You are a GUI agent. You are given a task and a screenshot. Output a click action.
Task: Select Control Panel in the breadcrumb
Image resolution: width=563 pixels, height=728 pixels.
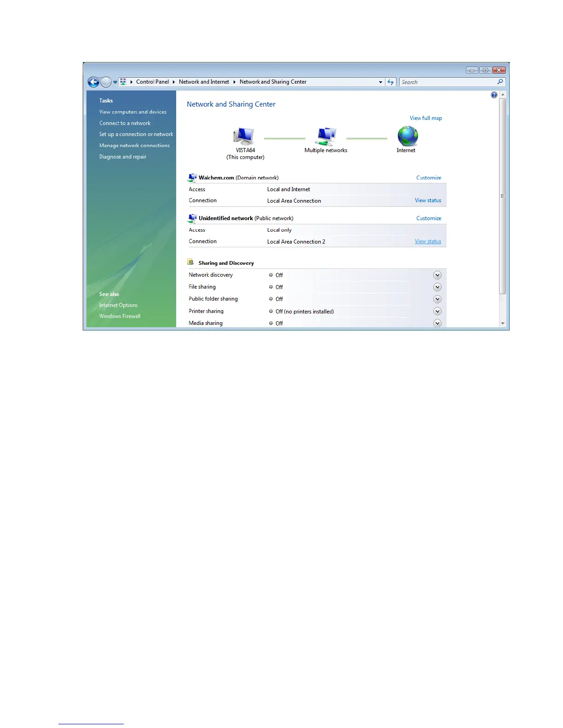pyautogui.click(x=152, y=82)
